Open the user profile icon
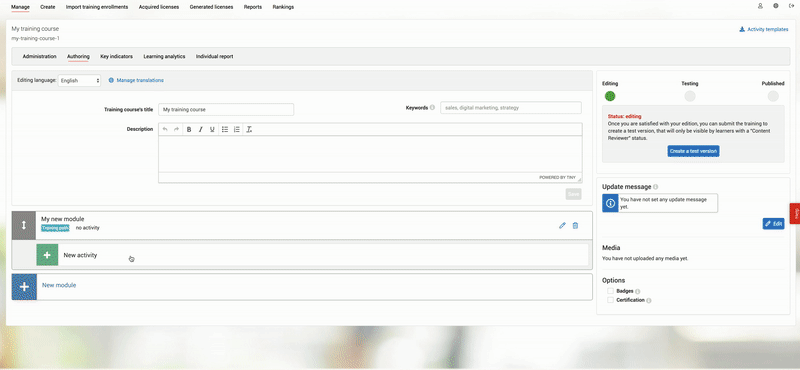Image resolution: width=800 pixels, height=370 pixels. pos(760,6)
